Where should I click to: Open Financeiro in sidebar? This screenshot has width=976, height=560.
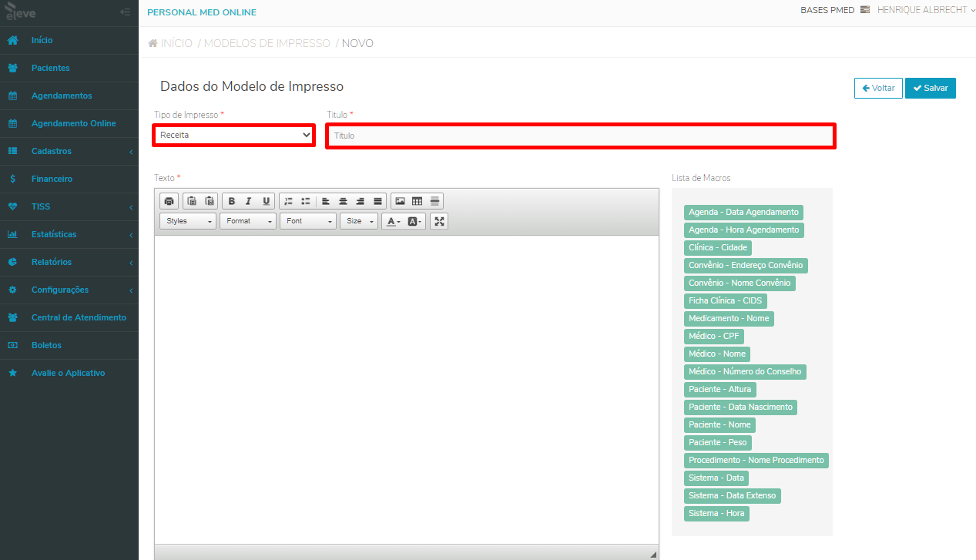[x=69, y=179]
